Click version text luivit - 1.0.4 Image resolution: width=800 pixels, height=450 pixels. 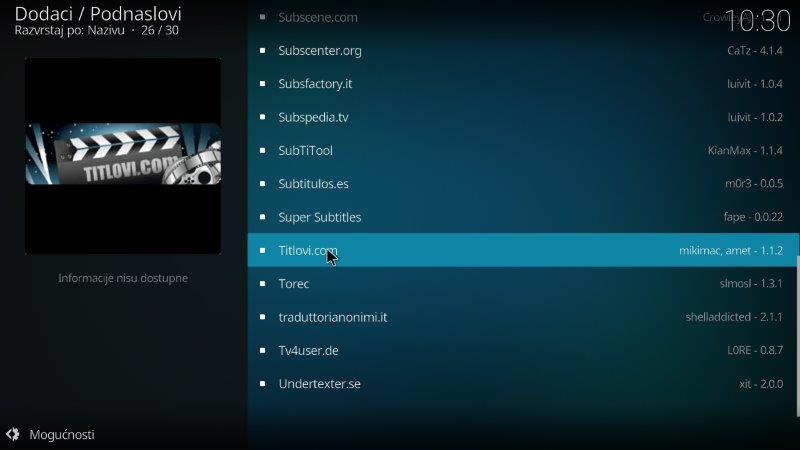click(755, 84)
